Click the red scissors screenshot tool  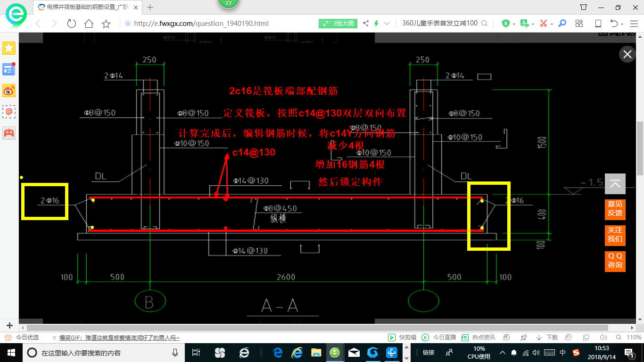click(543, 24)
